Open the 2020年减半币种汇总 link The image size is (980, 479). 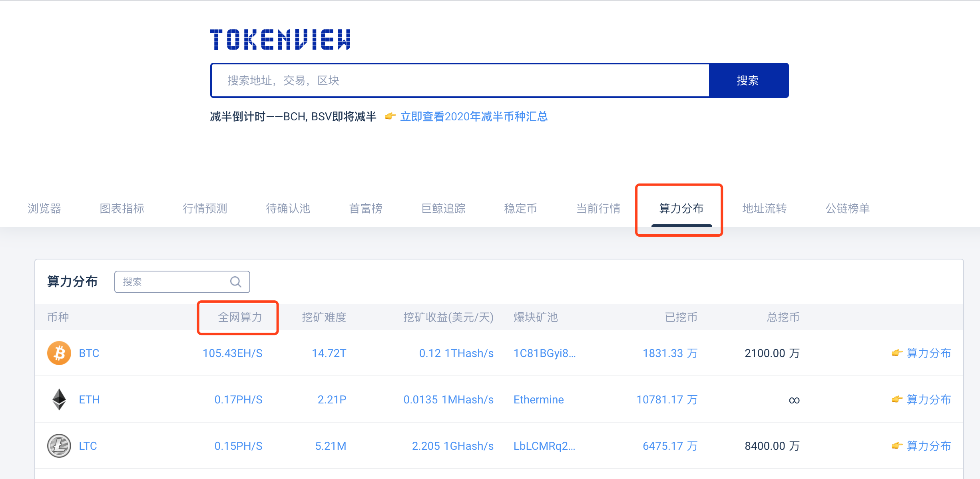(x=474, y=116)
